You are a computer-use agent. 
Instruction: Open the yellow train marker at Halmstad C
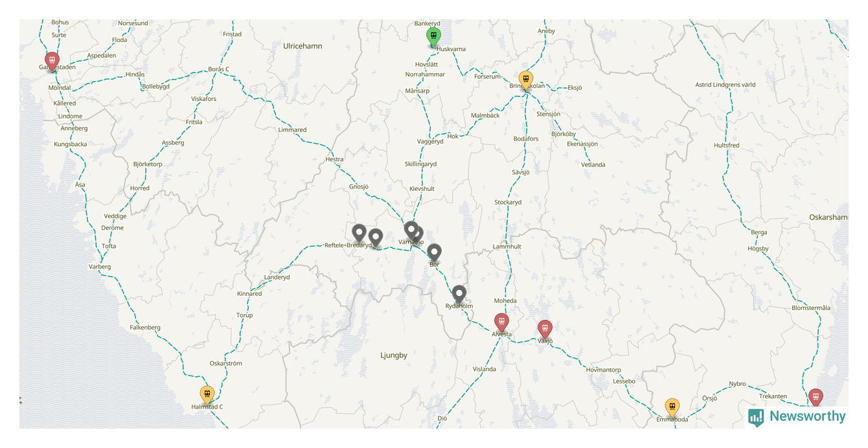[207, 394]
